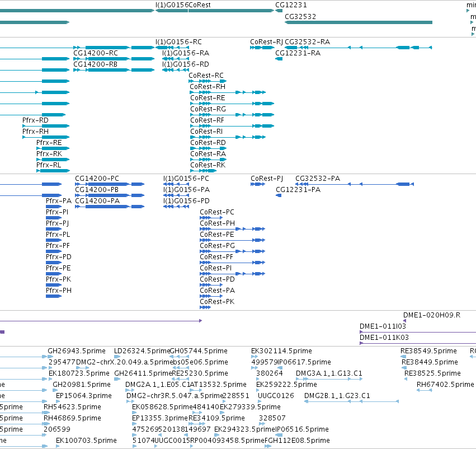Click the CG32532-PA protein label
The height and width of the screenshot is (449, 476).
pos(318,179)
